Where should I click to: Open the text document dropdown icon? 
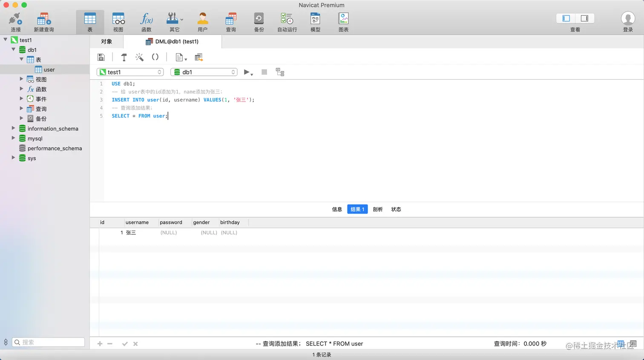pos(181,57)
